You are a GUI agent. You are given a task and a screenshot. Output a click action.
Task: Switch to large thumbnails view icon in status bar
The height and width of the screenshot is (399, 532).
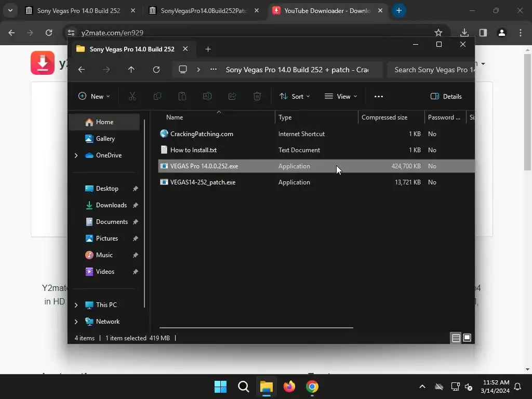(x=467, y=338)
